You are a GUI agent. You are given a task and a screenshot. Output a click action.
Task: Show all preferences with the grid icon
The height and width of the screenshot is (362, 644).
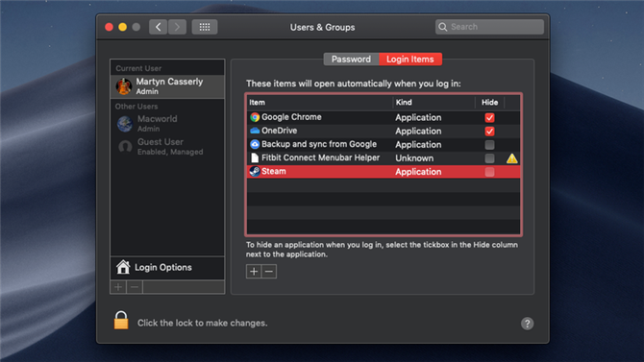[205, 27]
